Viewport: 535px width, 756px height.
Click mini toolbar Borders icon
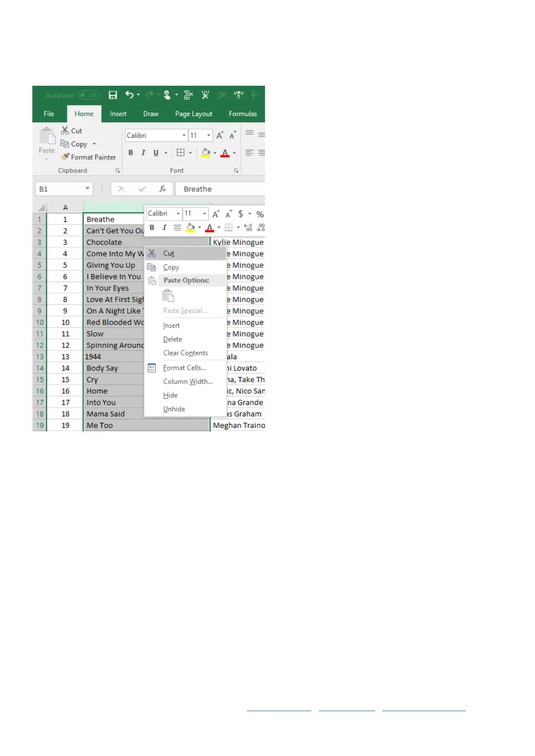229,228
